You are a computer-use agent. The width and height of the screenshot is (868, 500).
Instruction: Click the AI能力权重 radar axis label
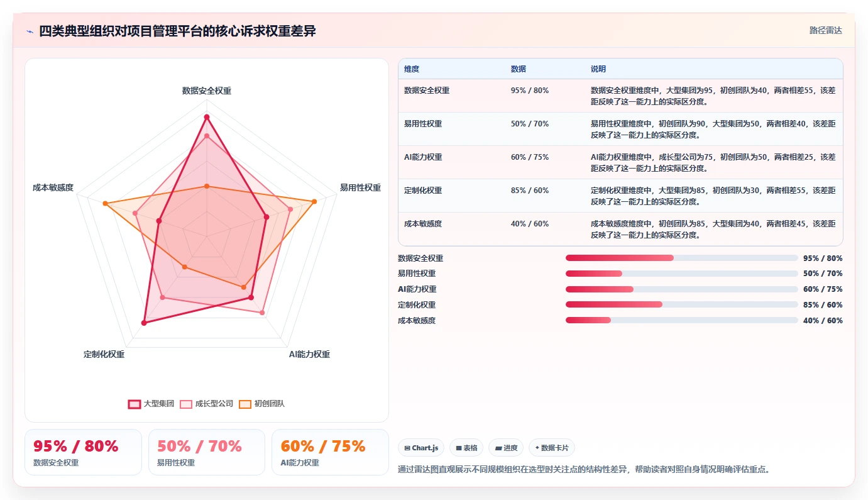309,354
